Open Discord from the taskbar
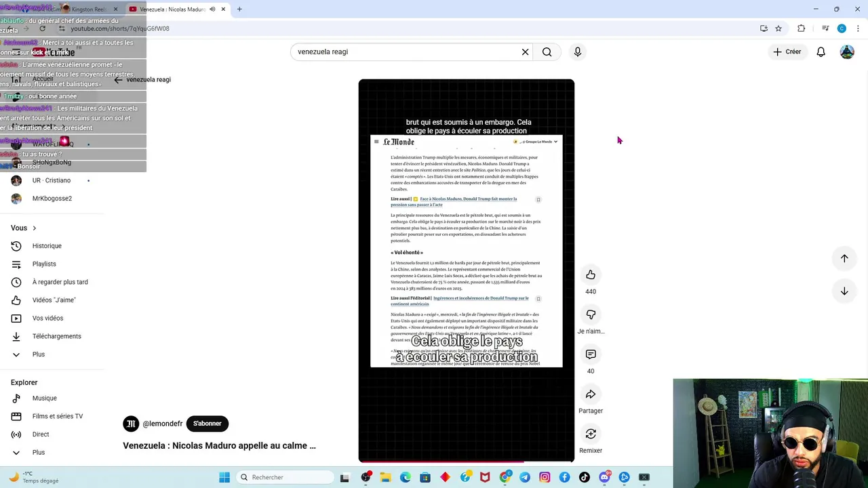The image size is (868, 488). (604, 477)
